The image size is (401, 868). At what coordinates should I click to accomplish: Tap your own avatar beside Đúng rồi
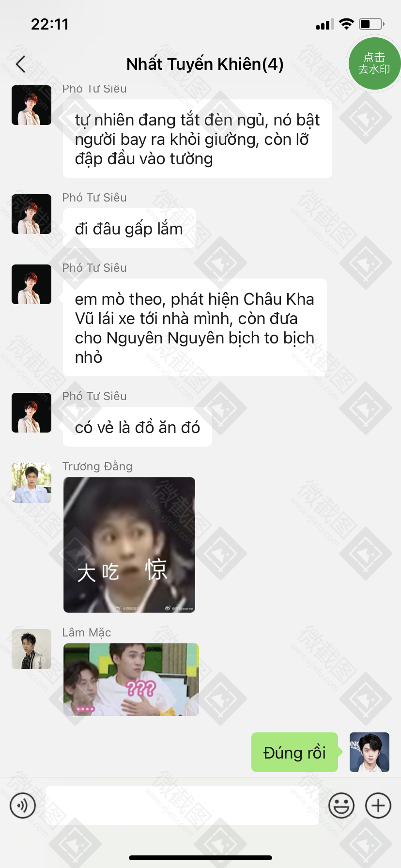(x=370, y=752)
